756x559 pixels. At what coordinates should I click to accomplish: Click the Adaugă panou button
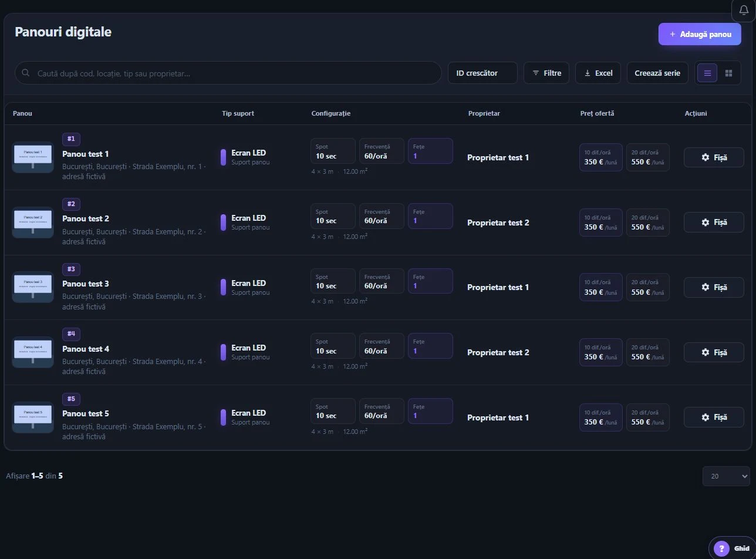(700, 34)
